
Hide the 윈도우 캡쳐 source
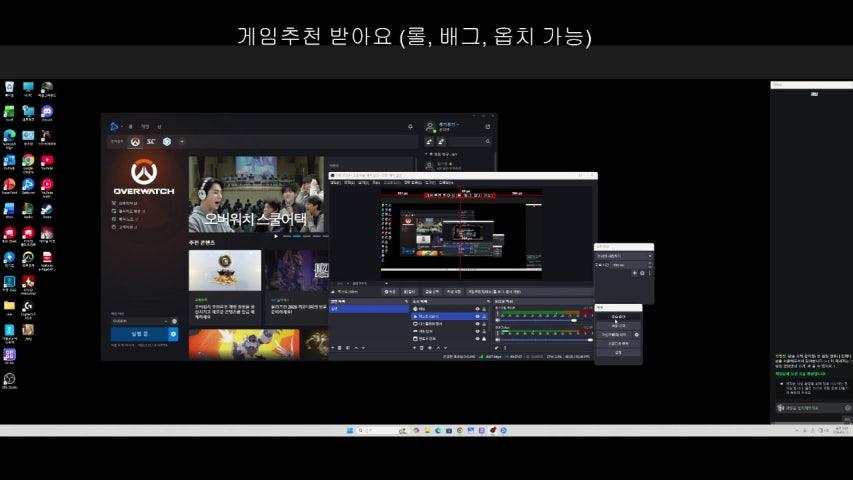click(x=478, y=339)
